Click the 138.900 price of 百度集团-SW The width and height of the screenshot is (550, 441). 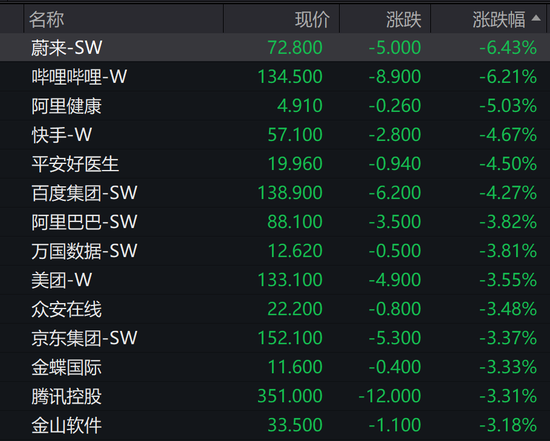[x=290, y=193]
